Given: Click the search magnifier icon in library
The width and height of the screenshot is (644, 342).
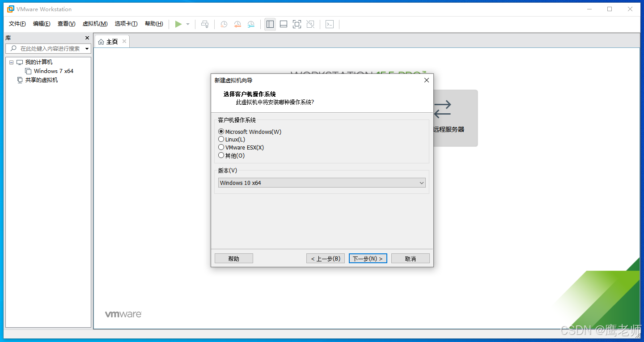Looking at the screenshot, I should 13,48.
